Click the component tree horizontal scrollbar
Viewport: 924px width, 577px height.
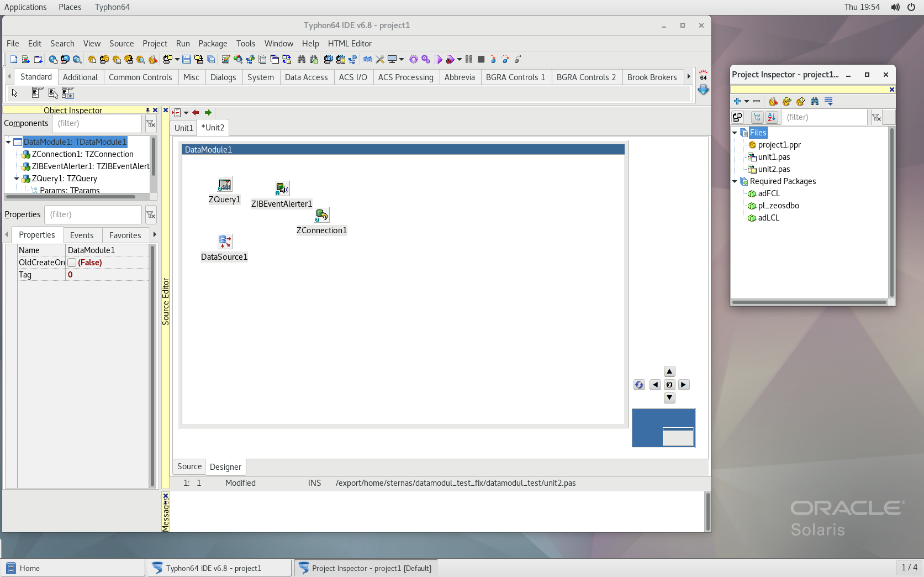[x=77, y=196]
